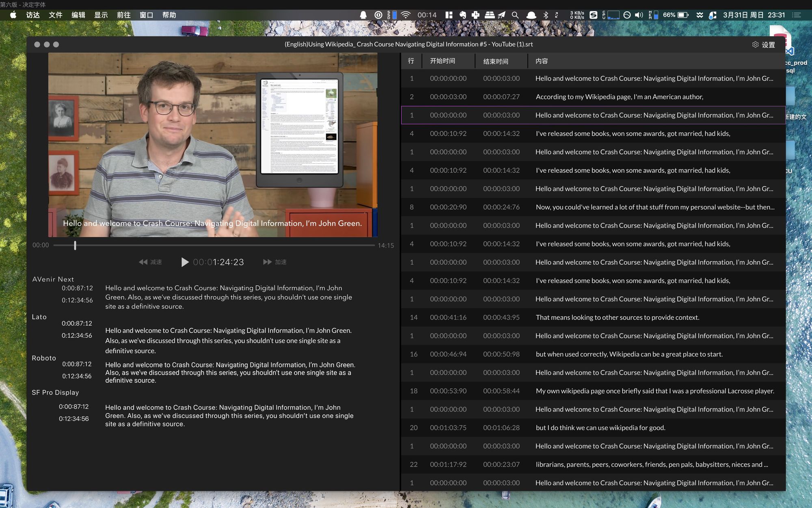Click the Wi-Fi icon in menu bar
The image size is (812, 508).
click(x=405, y=15)
